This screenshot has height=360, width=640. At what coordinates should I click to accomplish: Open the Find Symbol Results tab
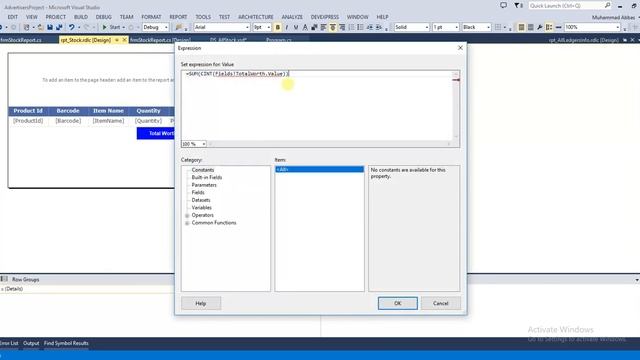coord(66,343)
